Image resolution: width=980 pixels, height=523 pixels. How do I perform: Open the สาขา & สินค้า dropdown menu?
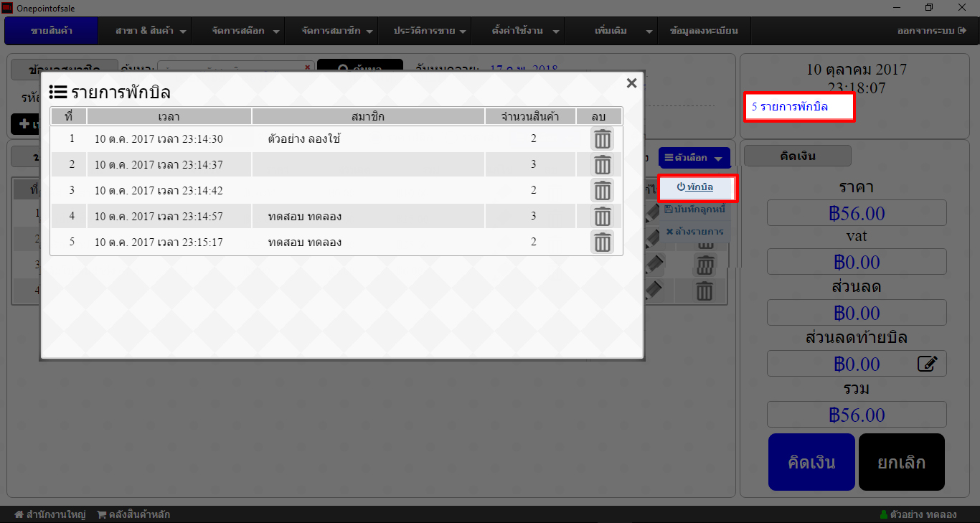coord(151,31)
